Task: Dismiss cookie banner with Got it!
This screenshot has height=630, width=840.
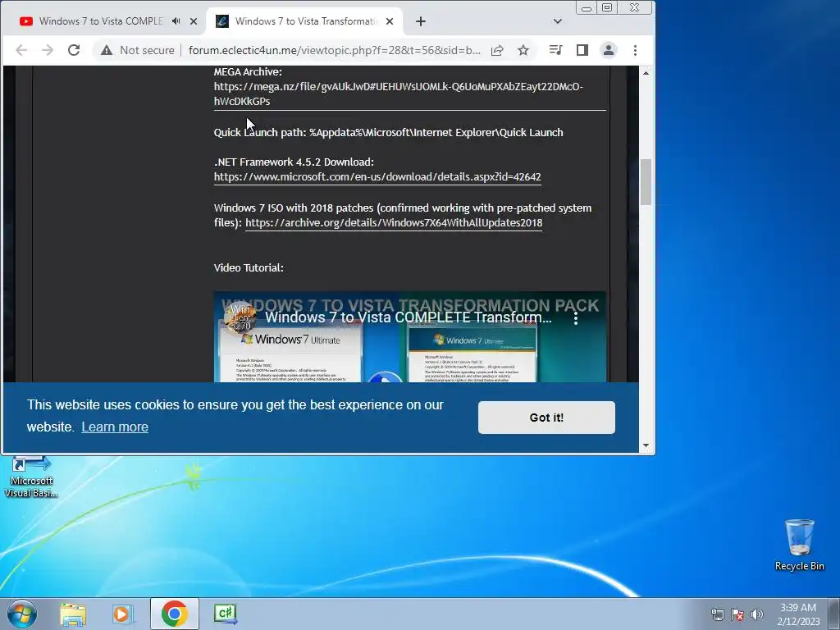Action: pyautogui.click(x=546, y=418)
